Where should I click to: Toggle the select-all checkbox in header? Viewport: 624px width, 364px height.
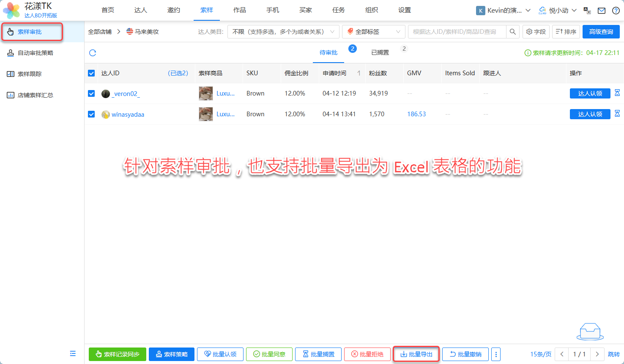click(91, 73)
